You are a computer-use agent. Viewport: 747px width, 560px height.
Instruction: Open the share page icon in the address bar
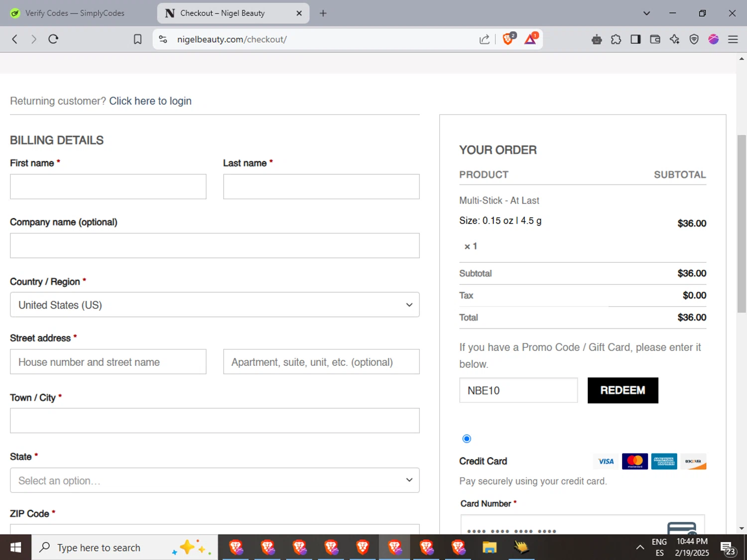pyautogui.click(x=484, y=39)
